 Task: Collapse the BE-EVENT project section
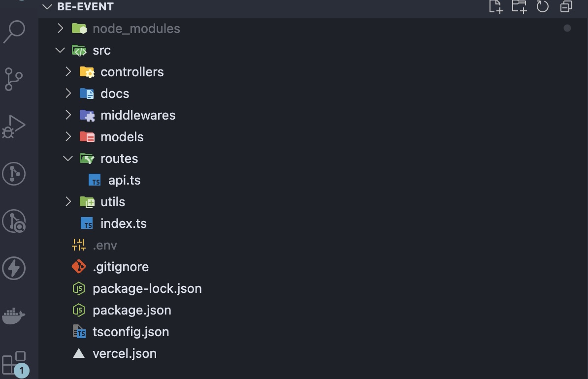click(47, 7)
